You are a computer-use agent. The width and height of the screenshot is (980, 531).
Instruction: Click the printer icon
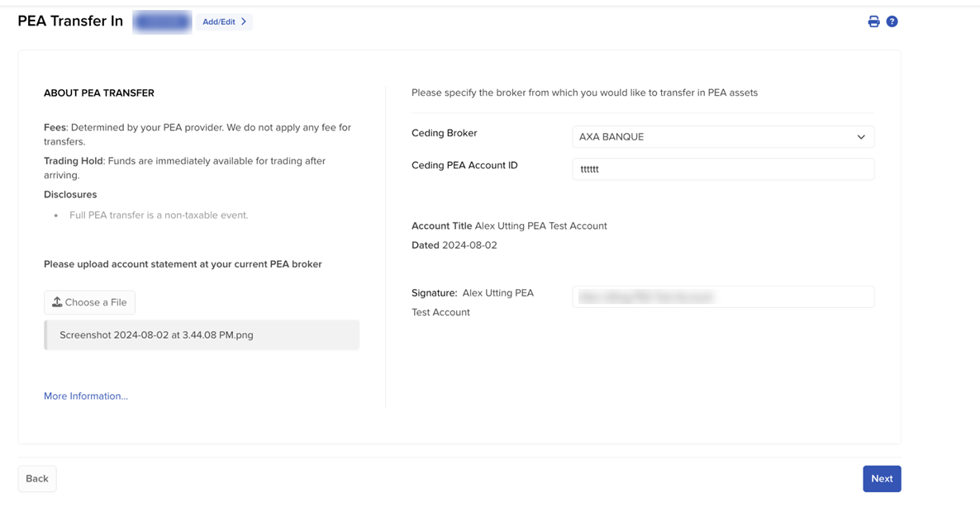coord(873,21)
